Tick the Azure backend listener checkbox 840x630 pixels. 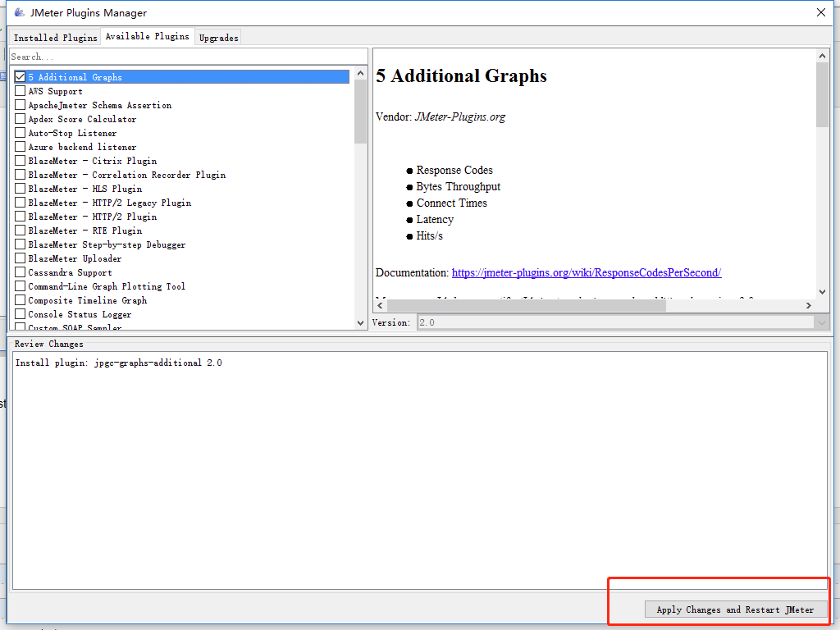(x=21, y=146)
